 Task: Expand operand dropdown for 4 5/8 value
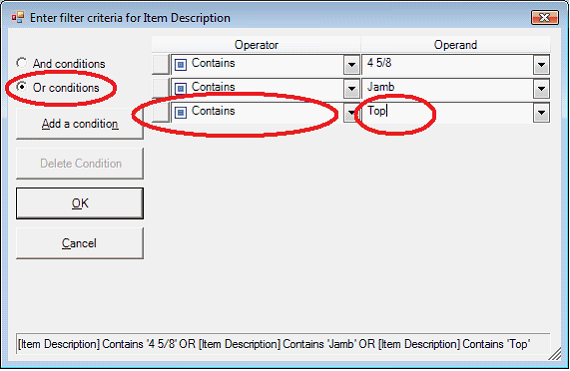pyautogui.click(x=541, y=65)
